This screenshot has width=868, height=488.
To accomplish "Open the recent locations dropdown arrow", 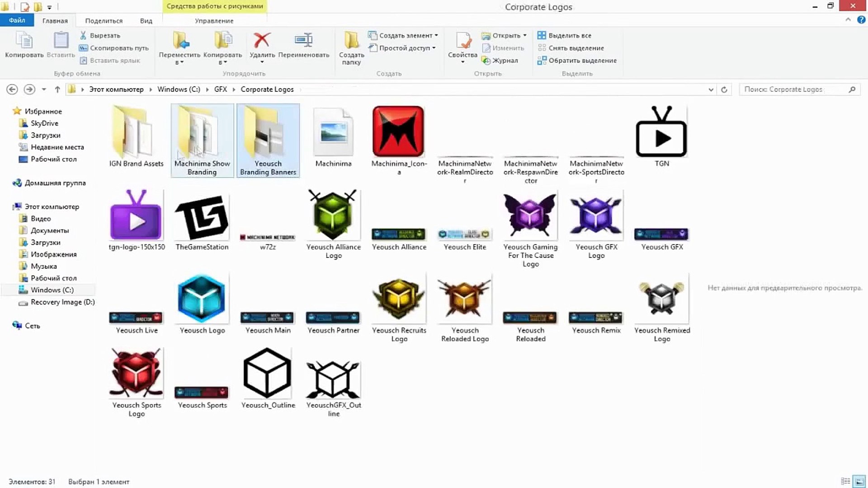I will [44, 89].
